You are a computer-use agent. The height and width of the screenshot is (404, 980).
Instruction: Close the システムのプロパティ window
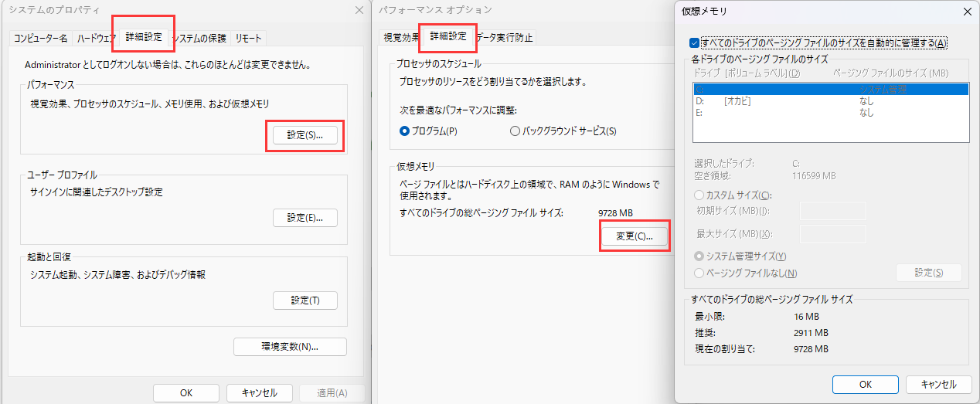[359, 10]
